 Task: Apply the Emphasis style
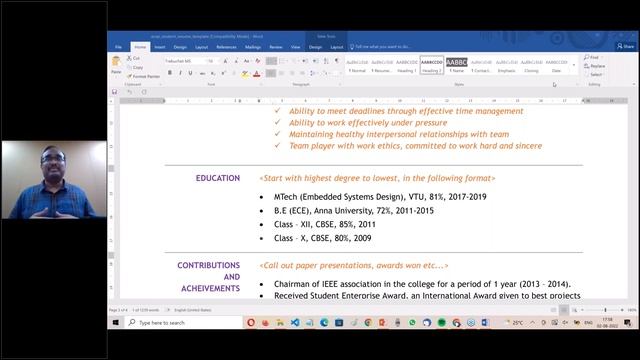[x=506, y=66]
